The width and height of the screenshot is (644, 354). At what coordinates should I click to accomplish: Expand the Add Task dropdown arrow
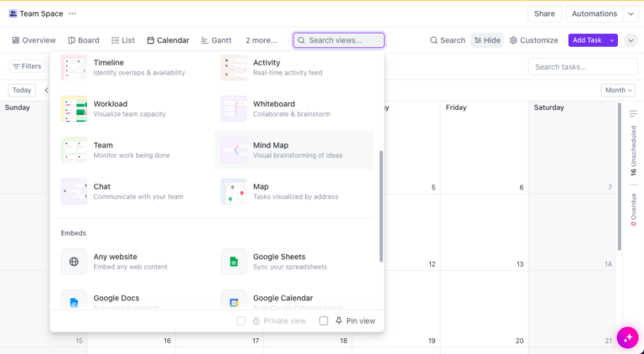point(613,40)
